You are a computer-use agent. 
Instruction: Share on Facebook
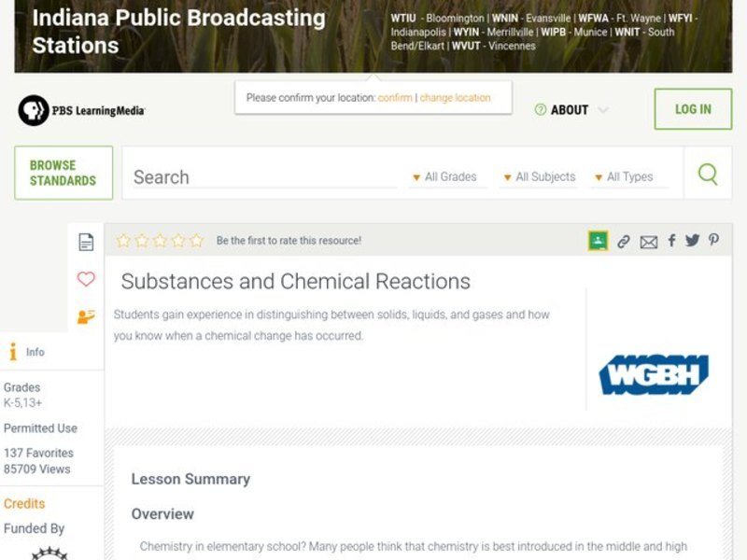[x=671, y=240]
